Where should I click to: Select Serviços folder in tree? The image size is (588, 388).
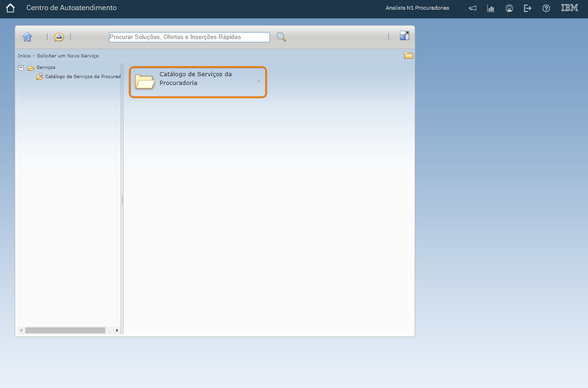[x=46, y=67]
